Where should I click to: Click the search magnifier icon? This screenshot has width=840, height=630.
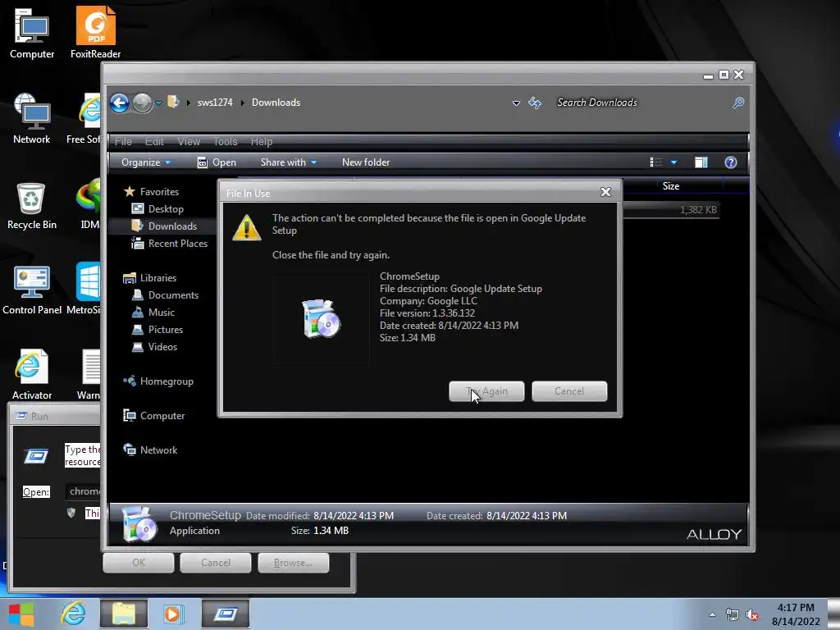(738, 103)
